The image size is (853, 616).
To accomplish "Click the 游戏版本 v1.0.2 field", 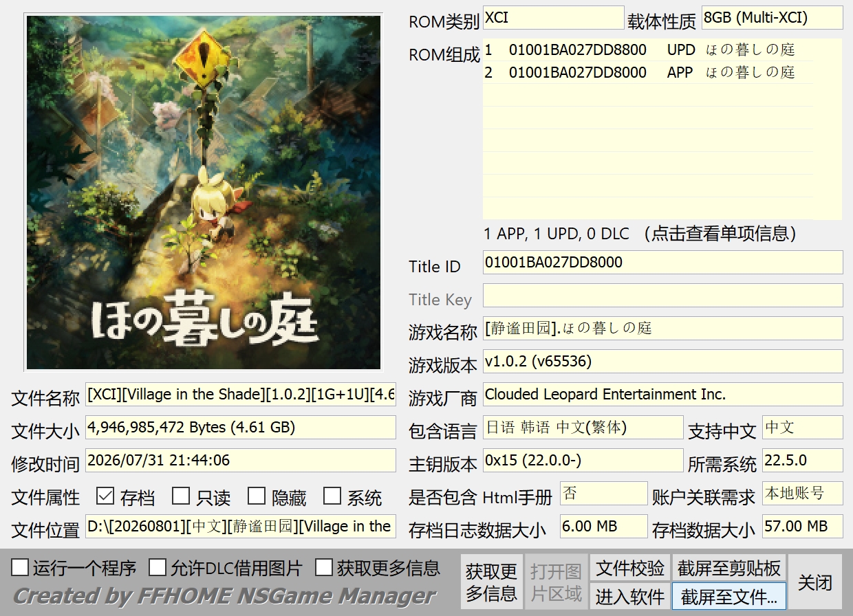I will 662,361.
